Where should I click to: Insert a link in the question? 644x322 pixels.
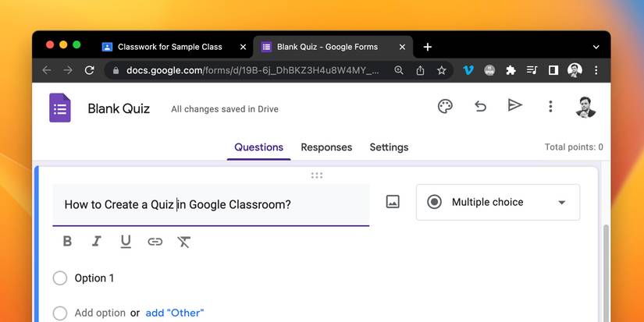coord(155,242)
